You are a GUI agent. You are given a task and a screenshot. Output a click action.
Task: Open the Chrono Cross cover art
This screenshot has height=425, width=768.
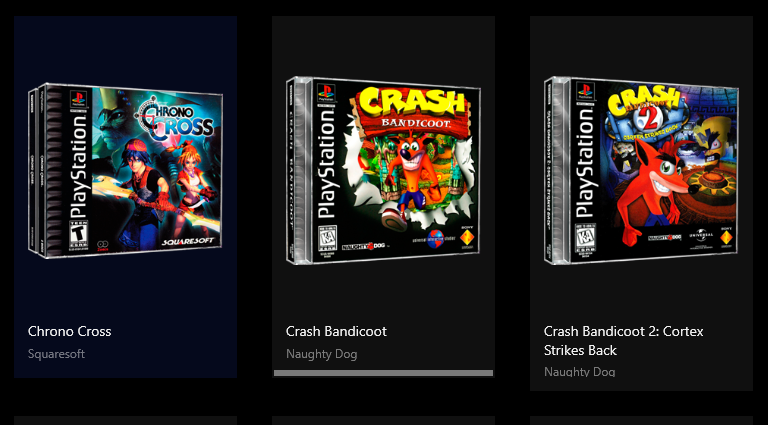[125, 170]
